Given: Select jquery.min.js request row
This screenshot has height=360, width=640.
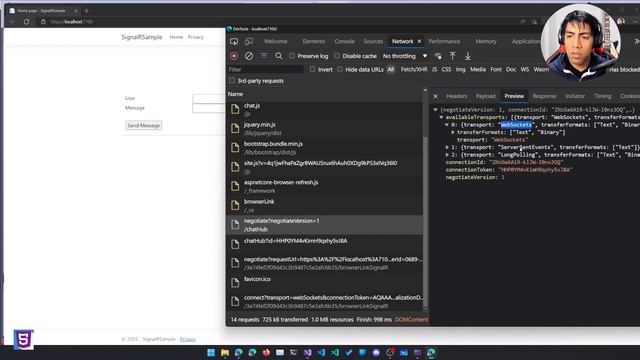Looking at the screenshot, I should (x=325, y=129).
